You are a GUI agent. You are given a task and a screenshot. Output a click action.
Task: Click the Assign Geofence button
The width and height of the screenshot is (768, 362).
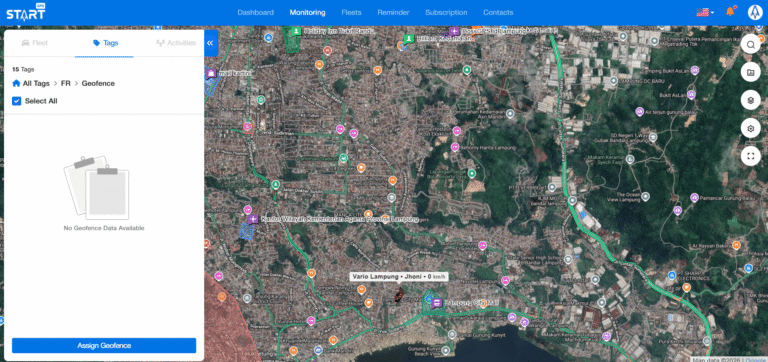[104, 345]
